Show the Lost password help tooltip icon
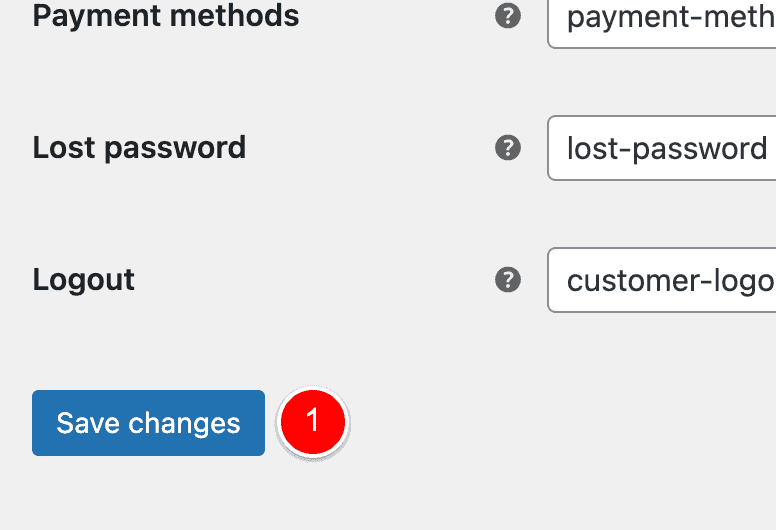Viewport: 776px width, 530px height. point(508,147)
